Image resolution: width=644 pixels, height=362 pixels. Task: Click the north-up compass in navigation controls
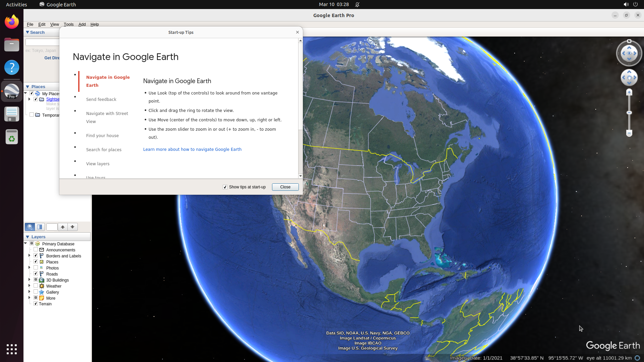point(629,41)
